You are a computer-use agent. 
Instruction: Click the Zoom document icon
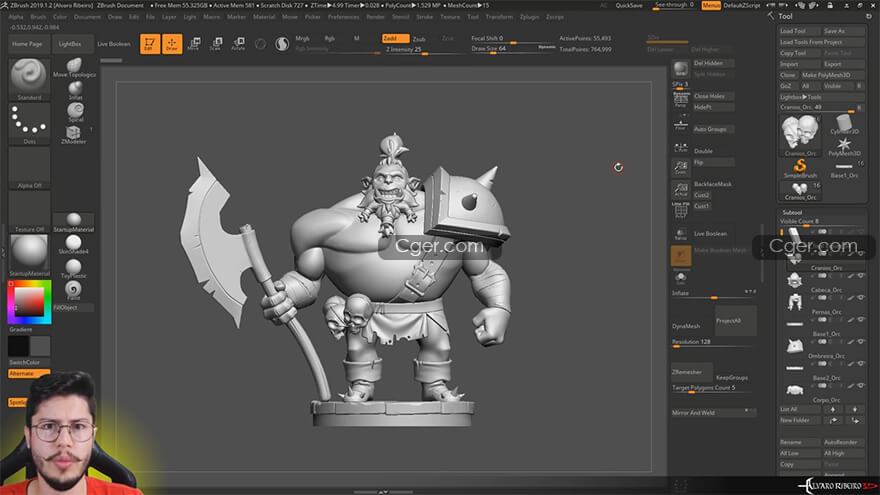coord(680,167)
